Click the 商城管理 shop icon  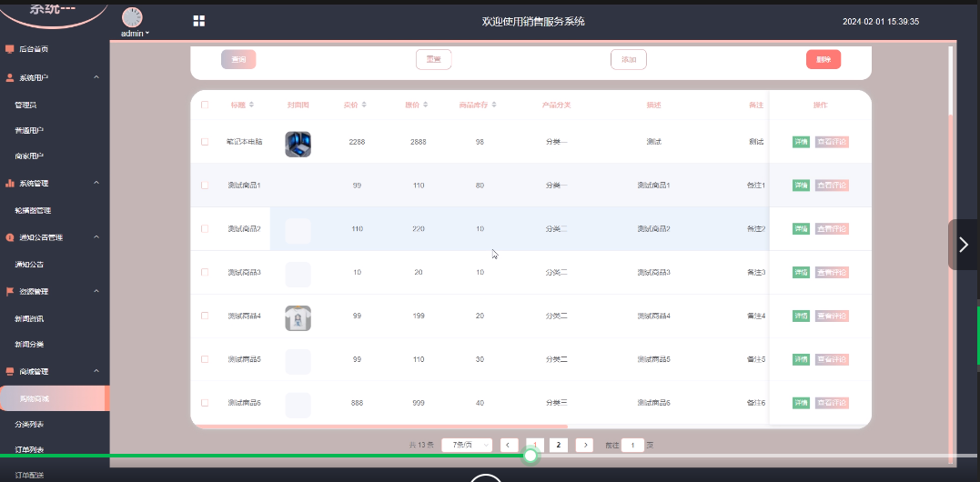(x=9, y=371)
